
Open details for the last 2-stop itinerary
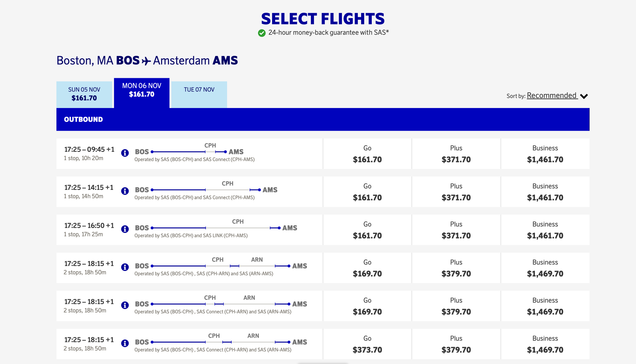tap(125, 344)
